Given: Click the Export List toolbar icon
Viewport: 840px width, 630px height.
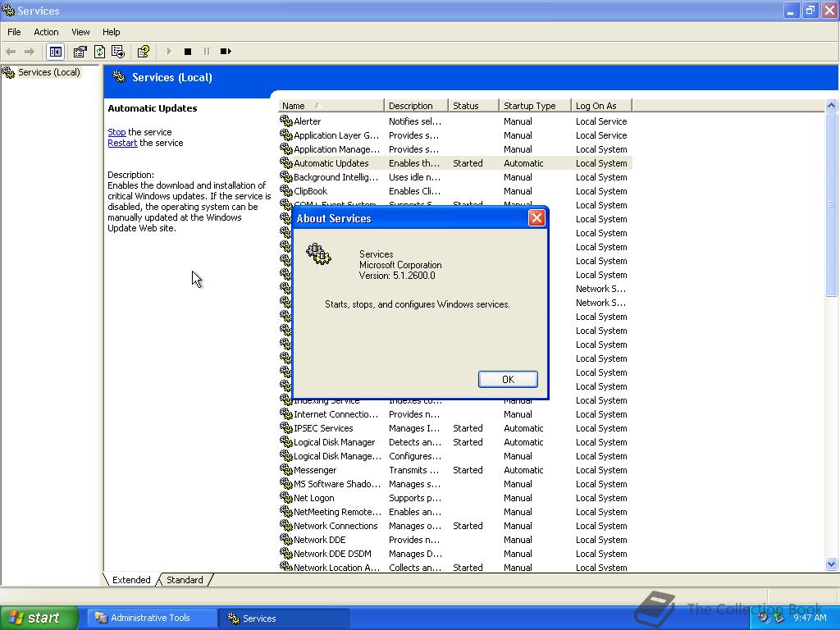Looking at the screenshot, I should (x=118, y=52).
